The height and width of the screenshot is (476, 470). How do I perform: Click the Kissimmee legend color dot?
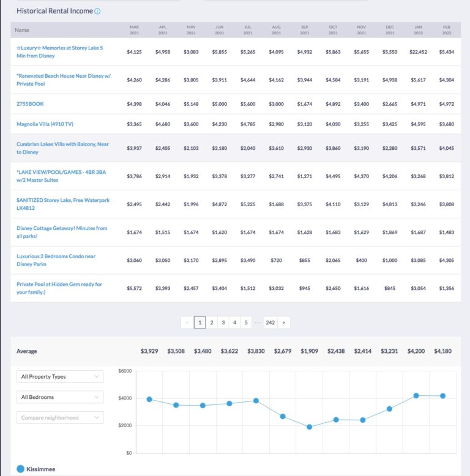coord(21,469)
